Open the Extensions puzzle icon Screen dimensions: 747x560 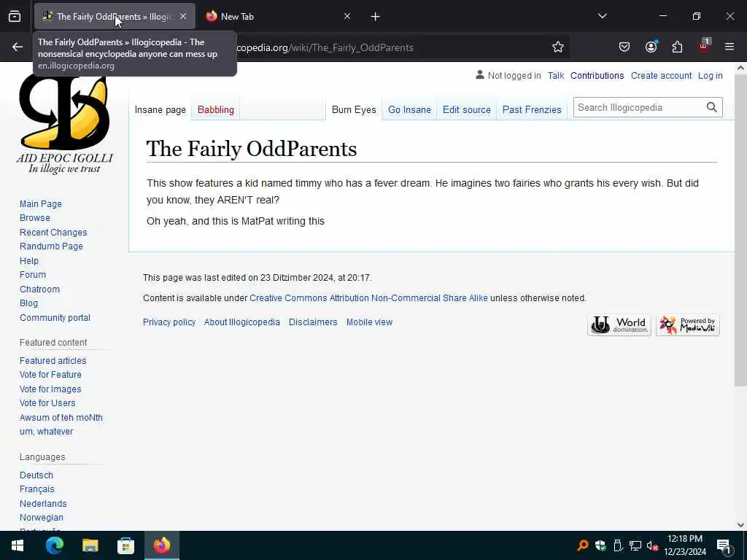tap(677, 47)
